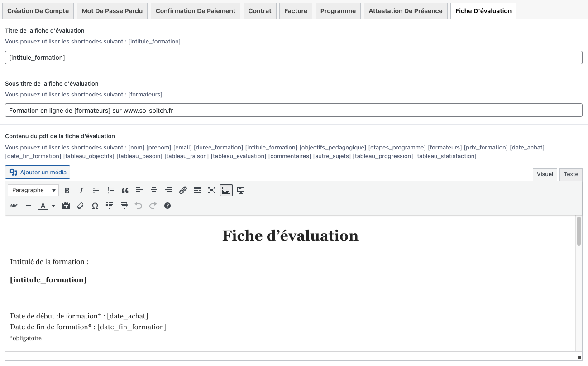The height and width of the screenshot is (366, 588).
Task: Insert a bulleted list
Action: pos(96,190)
